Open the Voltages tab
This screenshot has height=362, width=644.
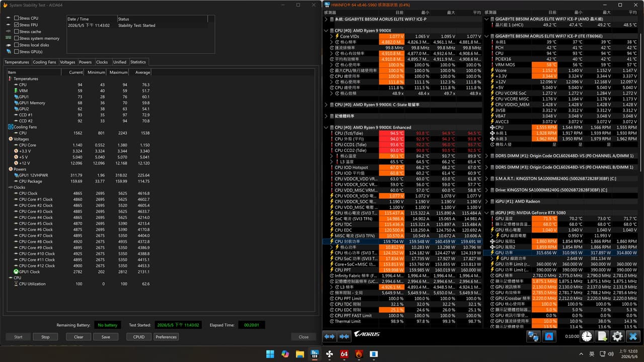[x=67, y=62]
